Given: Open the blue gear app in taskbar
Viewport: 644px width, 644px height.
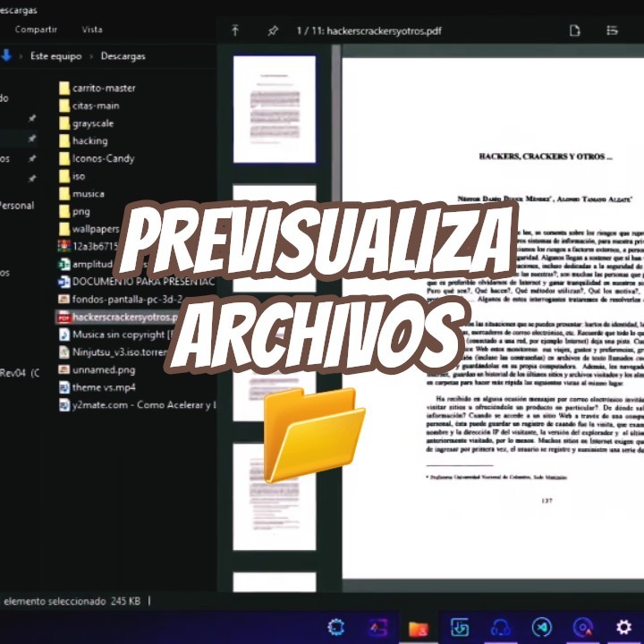Looking at the screenshot, I should pyautogui.click(x=336, y=627).
